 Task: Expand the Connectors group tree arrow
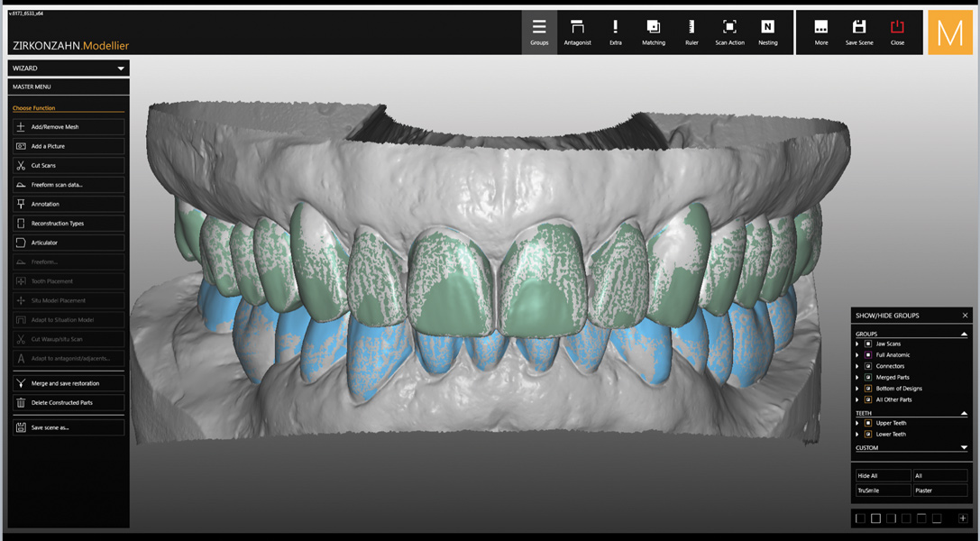point(857,366)
